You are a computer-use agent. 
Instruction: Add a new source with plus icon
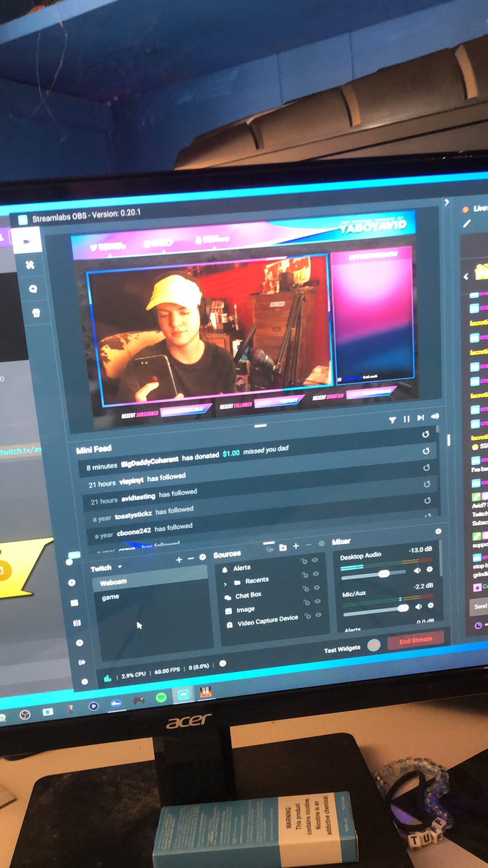296,546
